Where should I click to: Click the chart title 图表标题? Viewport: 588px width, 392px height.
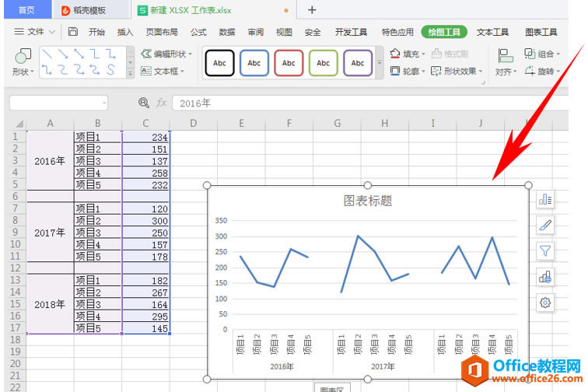368,201
